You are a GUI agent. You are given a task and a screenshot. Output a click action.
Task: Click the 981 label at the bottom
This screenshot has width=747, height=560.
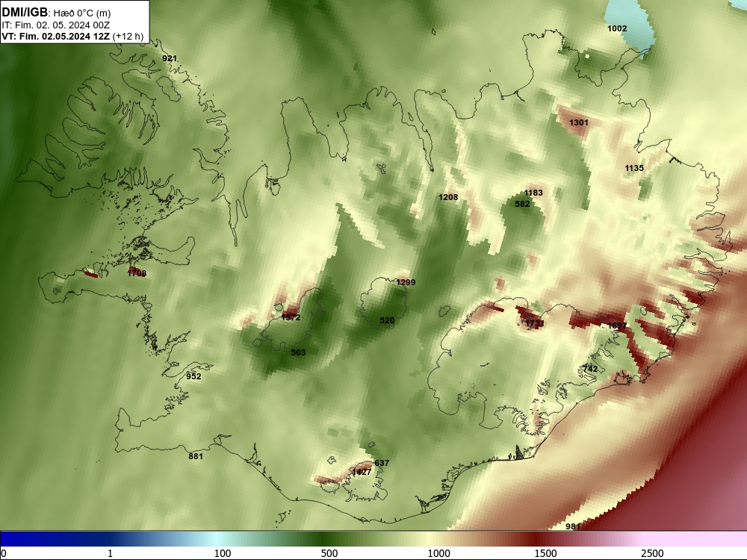pos(573,526)
